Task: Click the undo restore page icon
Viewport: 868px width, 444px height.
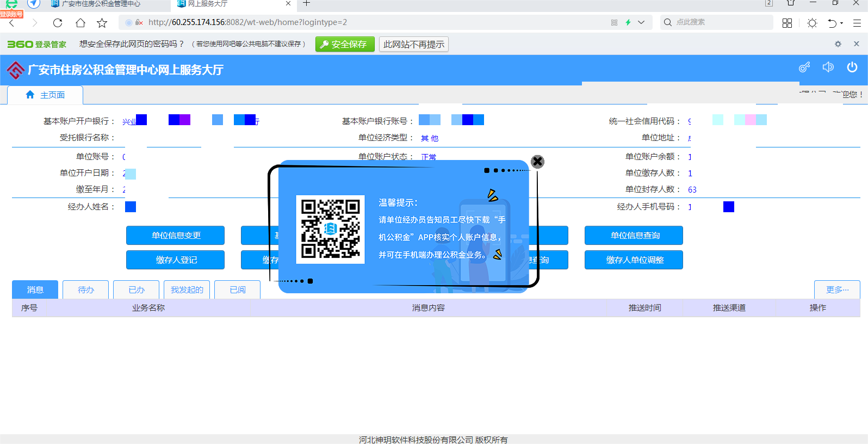Action: click(832, 23)
